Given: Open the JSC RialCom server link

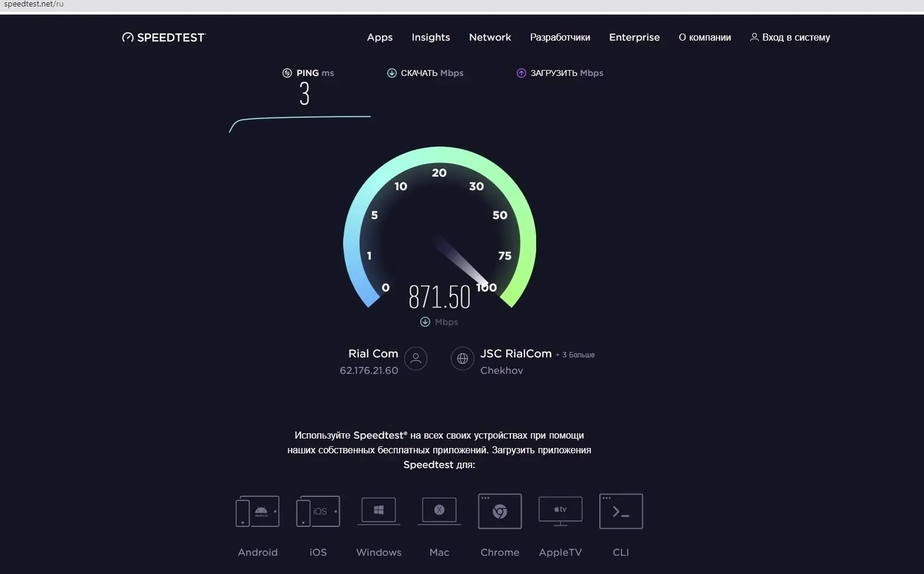Looking at the screenshot, I should click(x=516, y=354).
